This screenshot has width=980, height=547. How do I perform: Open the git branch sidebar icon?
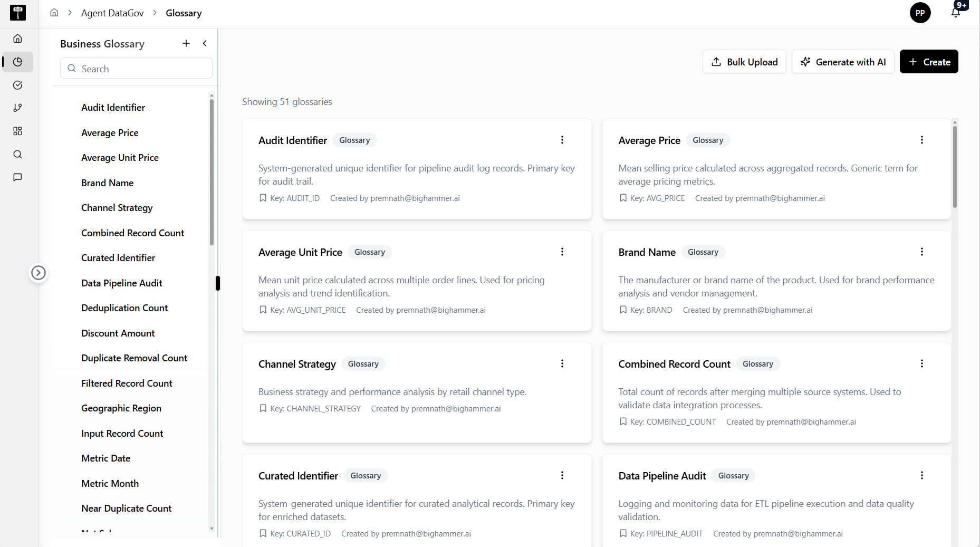click(17, 108)
